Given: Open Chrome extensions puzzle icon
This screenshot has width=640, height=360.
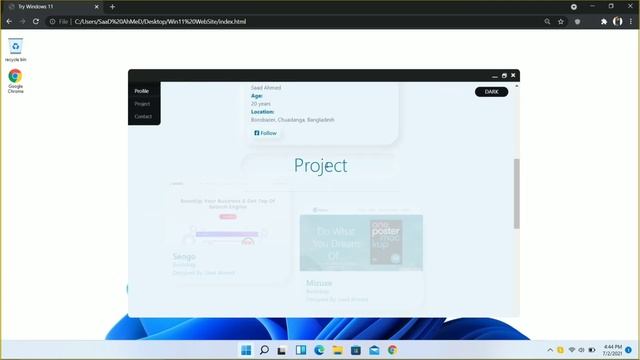Looking at the screenshot, I should [x=604, y=21].
